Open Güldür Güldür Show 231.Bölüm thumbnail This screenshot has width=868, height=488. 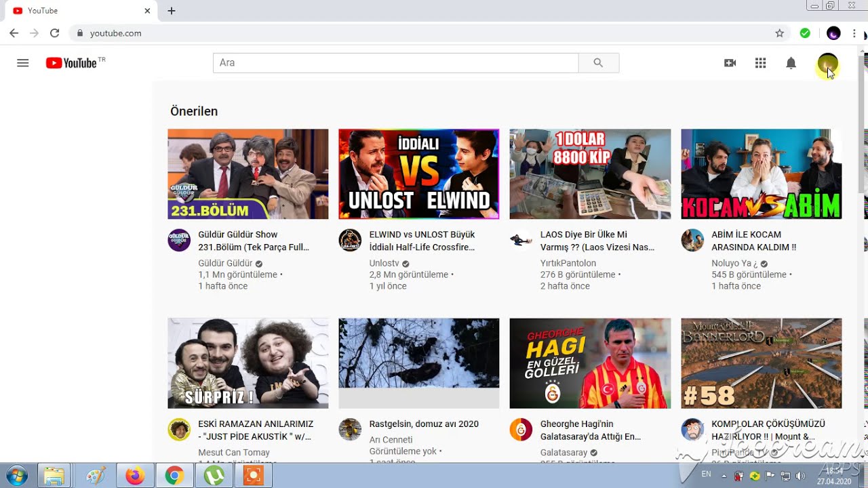tap(248, 174)
